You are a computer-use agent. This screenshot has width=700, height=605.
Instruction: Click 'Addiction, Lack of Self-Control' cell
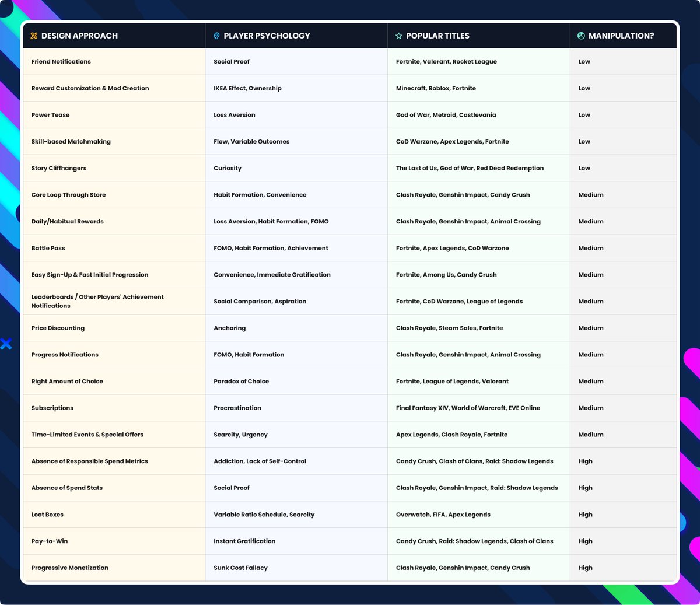[296, 461]
